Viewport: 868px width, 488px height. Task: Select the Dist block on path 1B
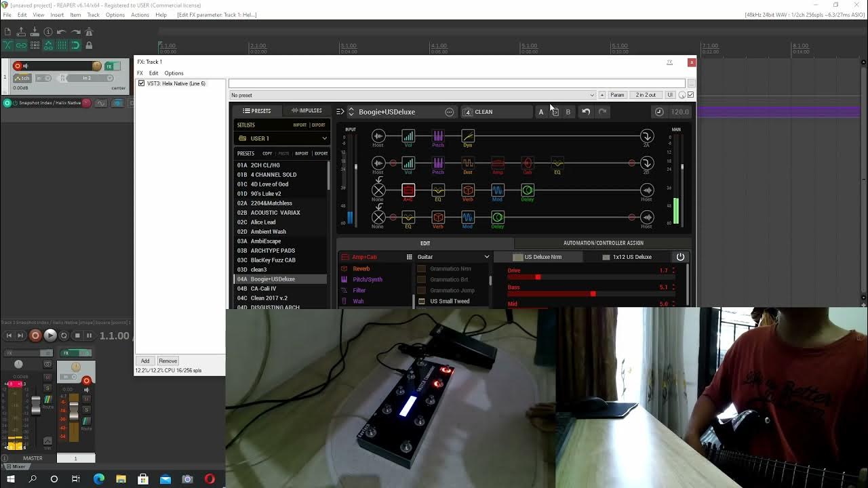click(468, 163)
